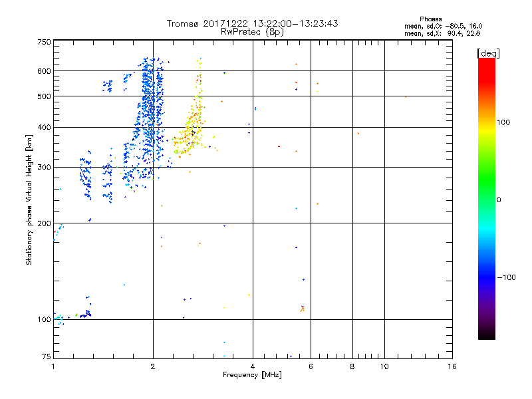Click the plot title "Tromsø 20171222 13:22:00-13:23:43"
This screenshot has height=399, width=532.
252,23
